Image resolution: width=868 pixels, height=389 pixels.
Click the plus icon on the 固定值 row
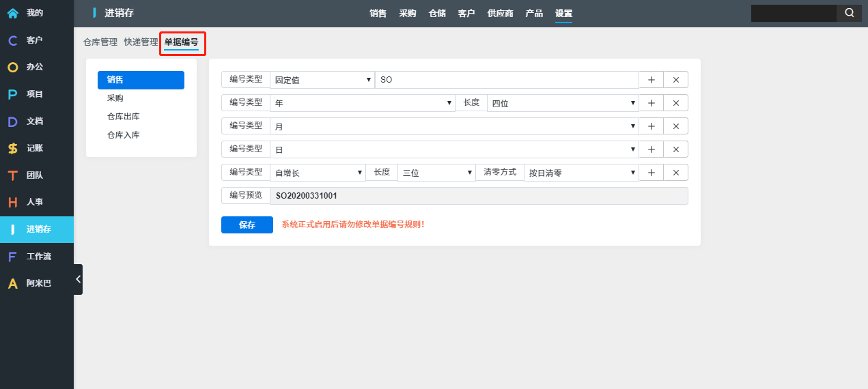pos(651,80)
